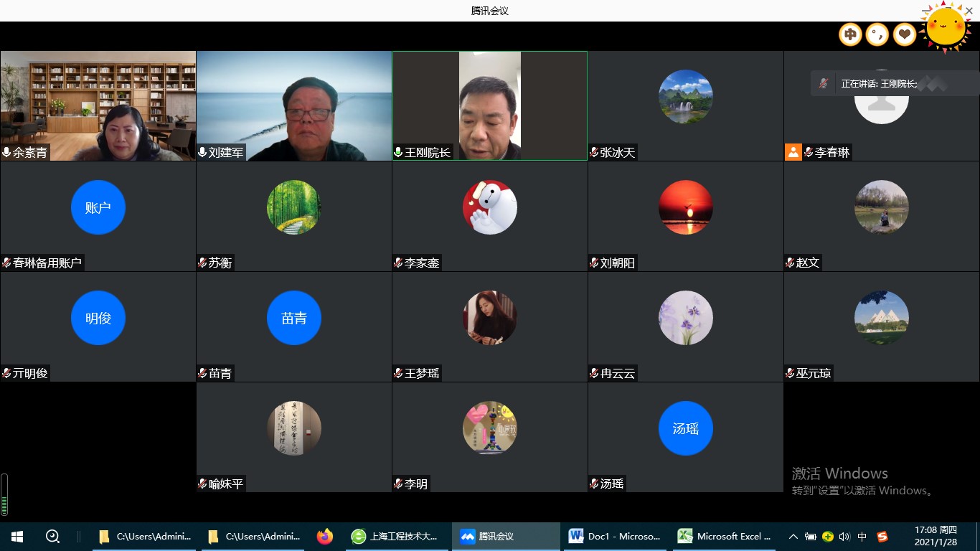Click the Chinese input mode 中 bubble
This screenshot has width=980, height=551.
coord(850,34)
